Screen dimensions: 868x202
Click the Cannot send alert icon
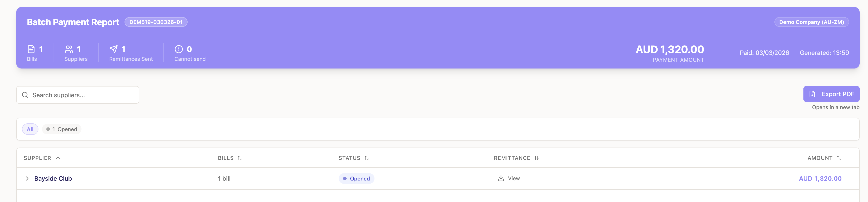pyautogui.click(x=179, y=49)
